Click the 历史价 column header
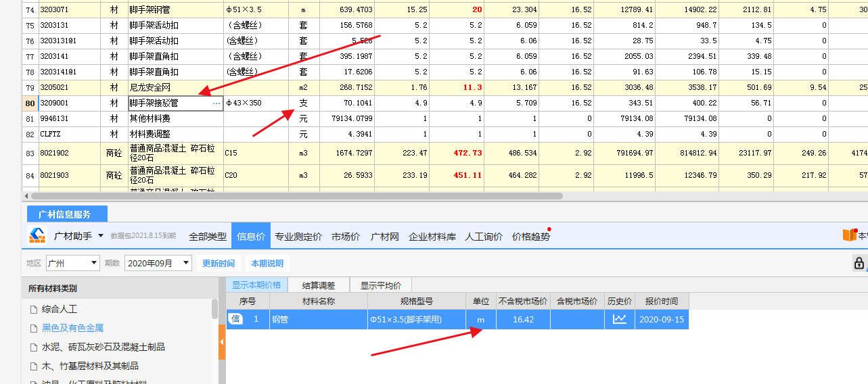 click(x=620, y=302)
